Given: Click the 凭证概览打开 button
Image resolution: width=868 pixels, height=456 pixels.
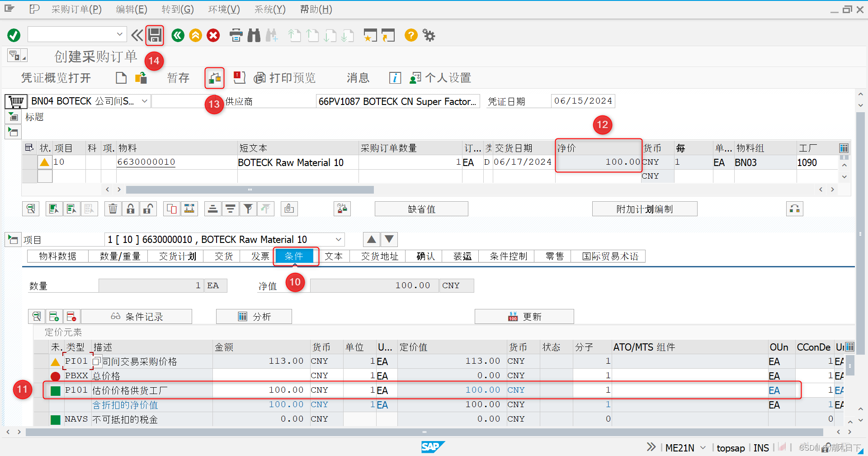Looking at the screenshot, I should click(x=56, y=78).
